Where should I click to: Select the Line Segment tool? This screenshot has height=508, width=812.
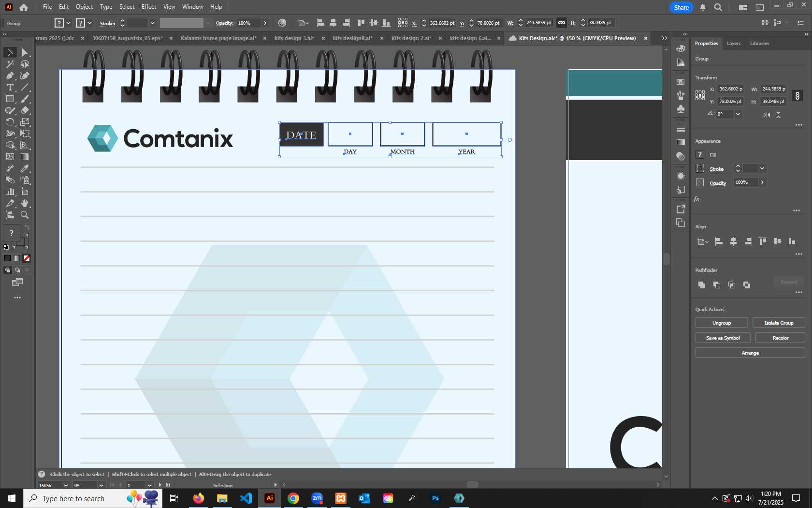pos(25,87)
